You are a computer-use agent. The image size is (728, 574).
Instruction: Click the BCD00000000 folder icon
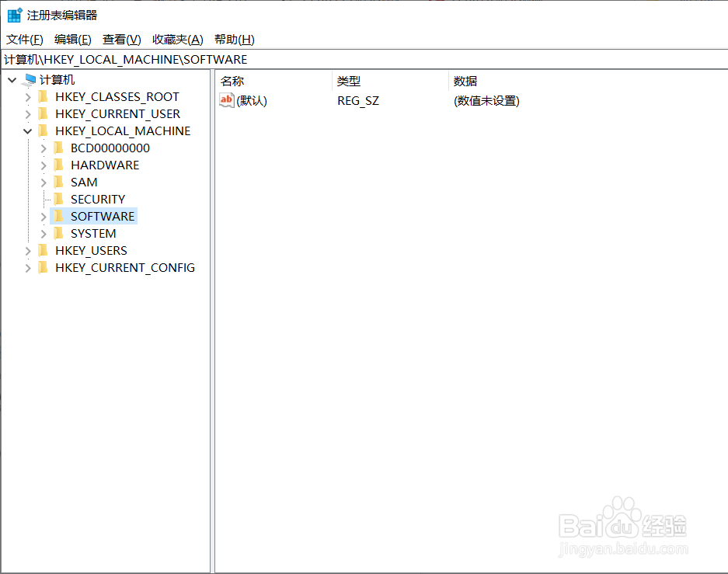(x=58, y=148)
